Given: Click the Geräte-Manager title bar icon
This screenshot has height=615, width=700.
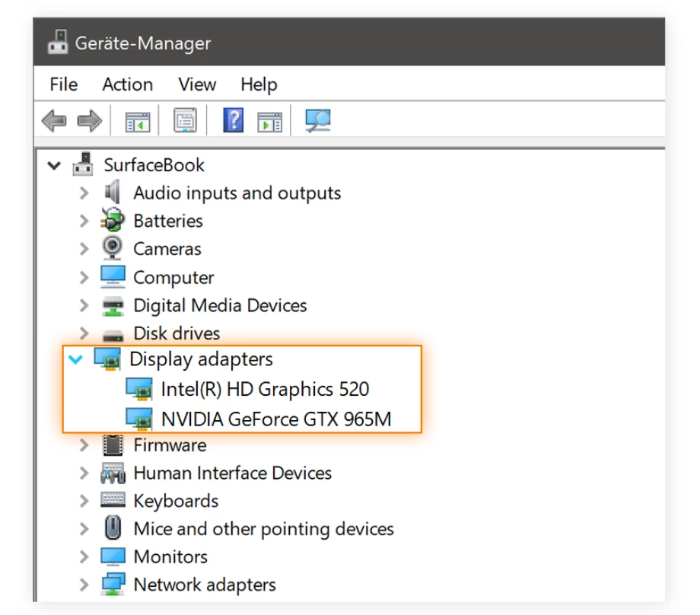Looking at the screenshot, I should [58, 43].
